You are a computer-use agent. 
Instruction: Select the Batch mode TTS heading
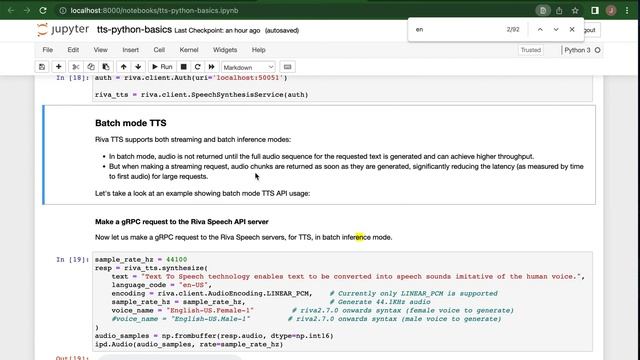click(x=131, y=123)
